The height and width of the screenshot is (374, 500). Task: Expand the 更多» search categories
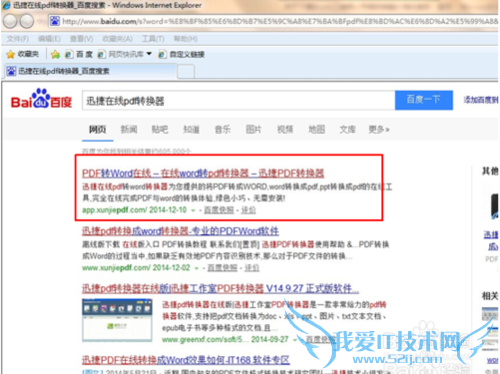(x=379, y=129)
